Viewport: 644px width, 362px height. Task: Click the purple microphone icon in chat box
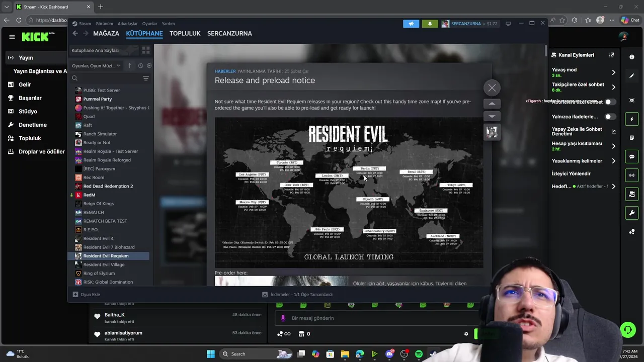pyautogui.click(x=283, y=318)
